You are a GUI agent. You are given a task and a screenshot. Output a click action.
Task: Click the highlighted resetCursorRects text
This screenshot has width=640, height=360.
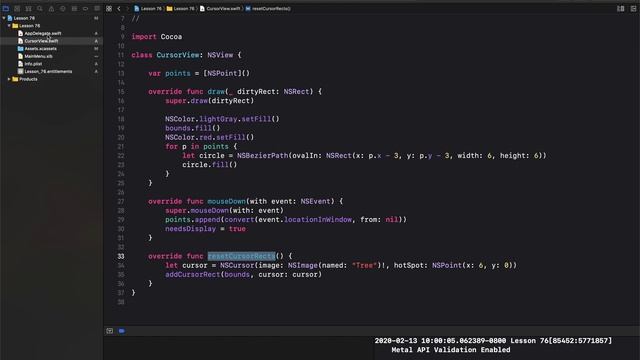[x=242, y=256]
